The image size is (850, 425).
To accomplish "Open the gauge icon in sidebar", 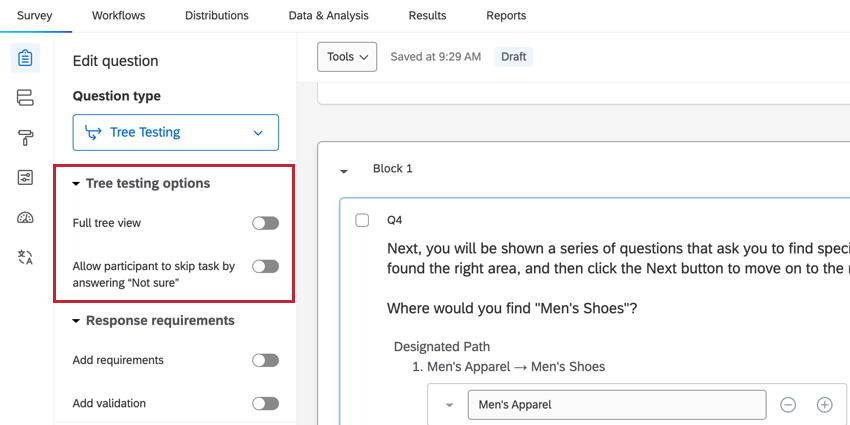I will pos(25,218).
